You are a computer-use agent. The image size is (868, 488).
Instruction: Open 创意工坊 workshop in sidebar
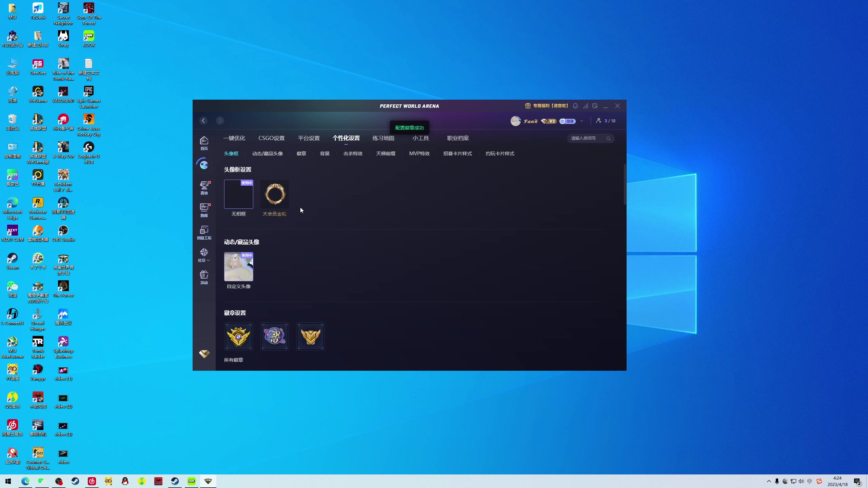tap(204, 232)
